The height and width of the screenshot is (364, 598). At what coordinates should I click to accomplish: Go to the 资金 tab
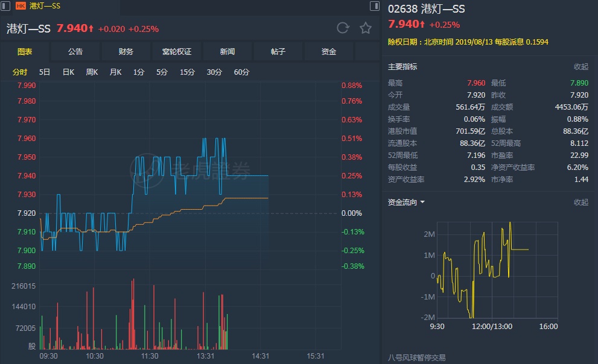click(329, 52)
